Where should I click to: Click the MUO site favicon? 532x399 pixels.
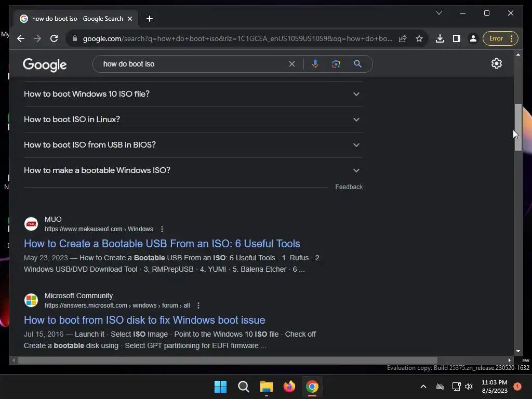click(x=31, y=224)
